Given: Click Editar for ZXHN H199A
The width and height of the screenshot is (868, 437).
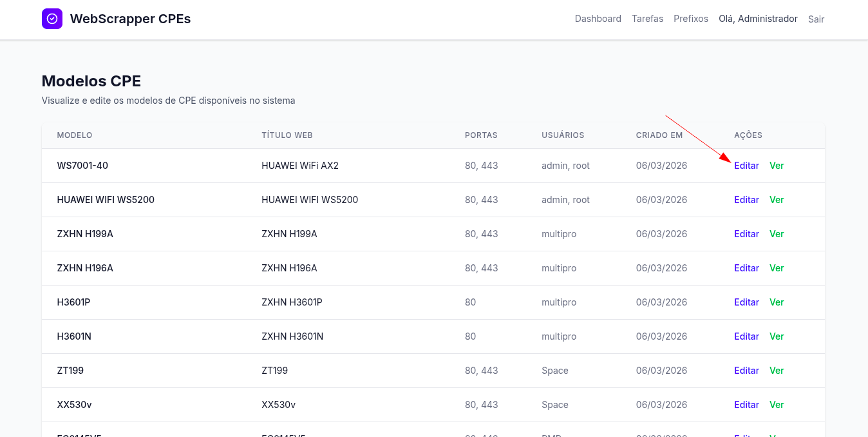Looking at the screenshot, I should (746, 234).
